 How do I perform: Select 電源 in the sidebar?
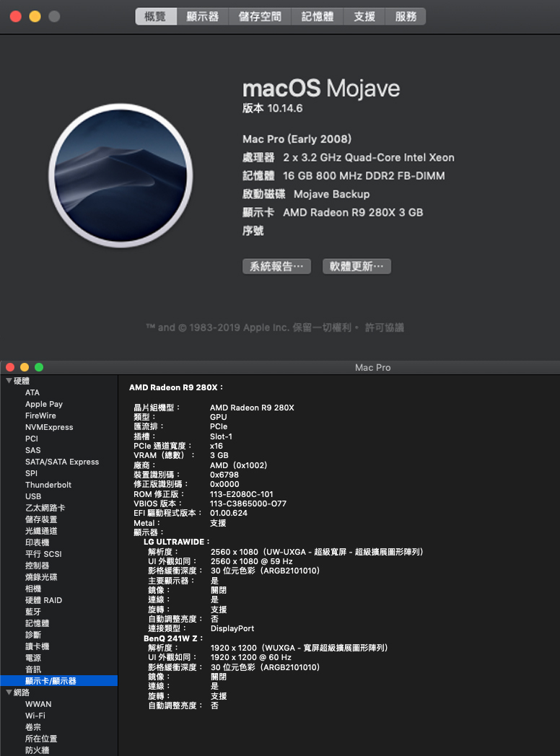[32, 658]
